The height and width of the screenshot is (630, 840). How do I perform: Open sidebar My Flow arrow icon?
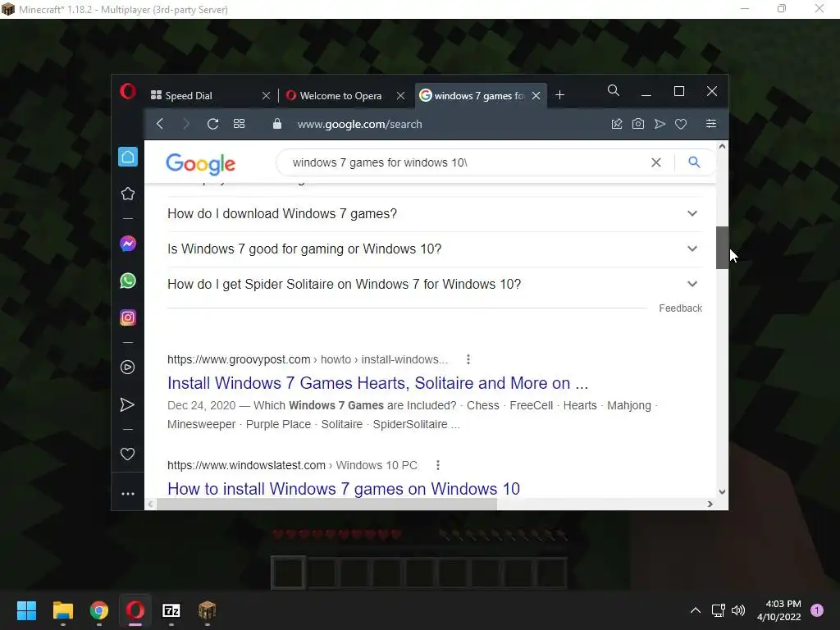click(x=127, y=404)
